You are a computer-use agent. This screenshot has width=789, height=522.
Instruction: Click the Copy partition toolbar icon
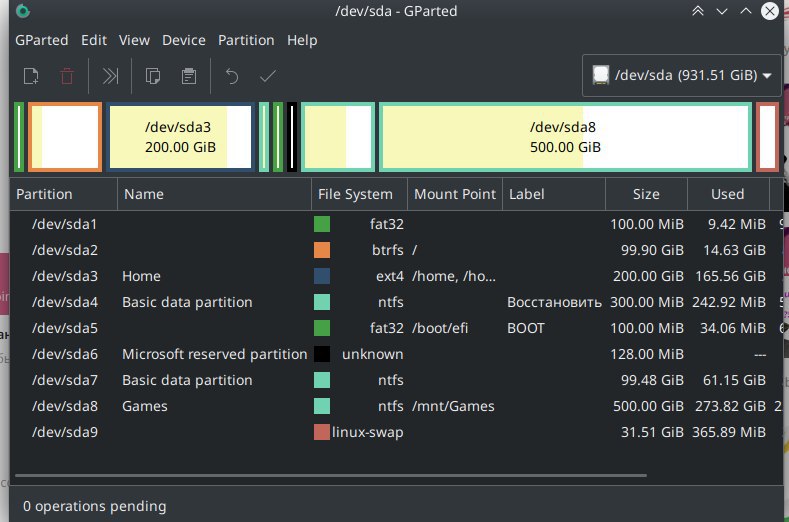[153, 76]
